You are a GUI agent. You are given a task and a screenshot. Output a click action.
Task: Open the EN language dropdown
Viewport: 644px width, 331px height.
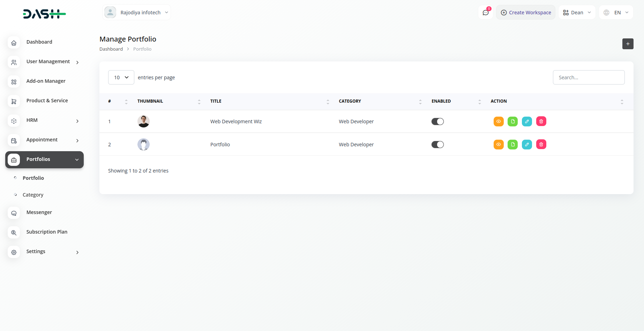tap(616, 13)
